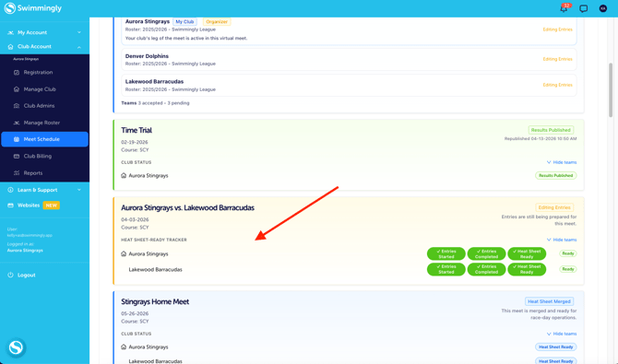
Task: Click the Manage Roster swimmer icon
Action: (x=17, y=123)
